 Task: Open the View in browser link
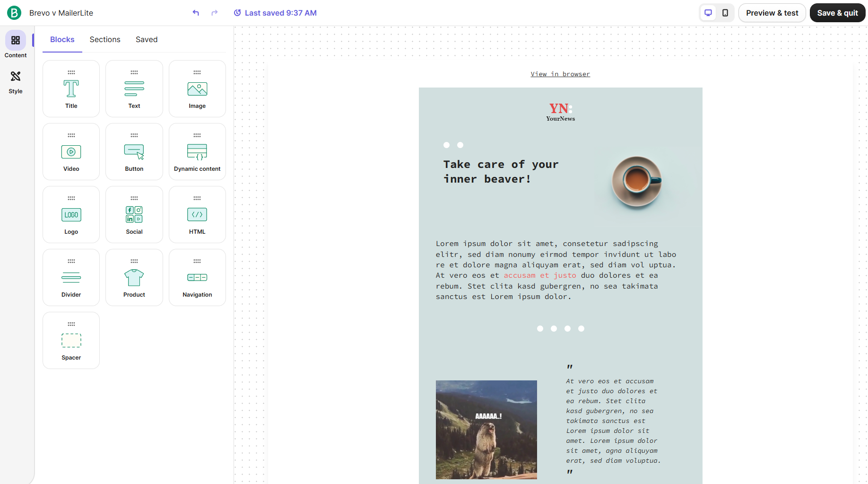(x=560, y=74)
